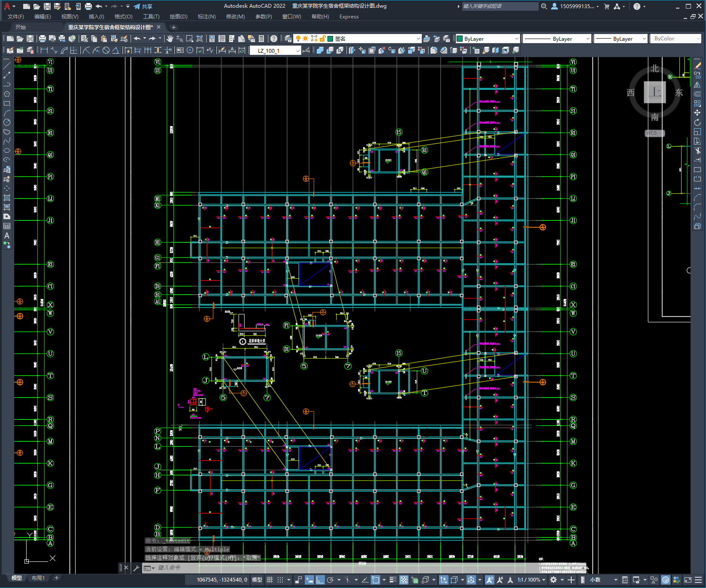
Task: Switch to the 布局1 layout tab
Action: pyautogui.click(x=38, y=578)
